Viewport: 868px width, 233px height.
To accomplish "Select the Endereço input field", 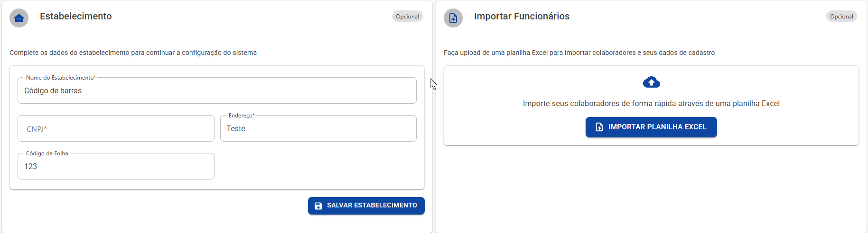I will point(318,128).
